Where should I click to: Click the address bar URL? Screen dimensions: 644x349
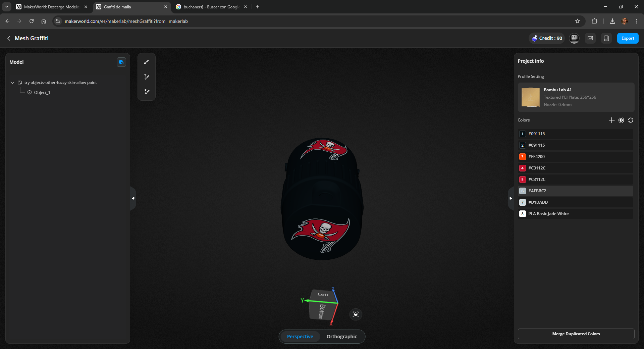pyautogui.click(x=126, y=21)
